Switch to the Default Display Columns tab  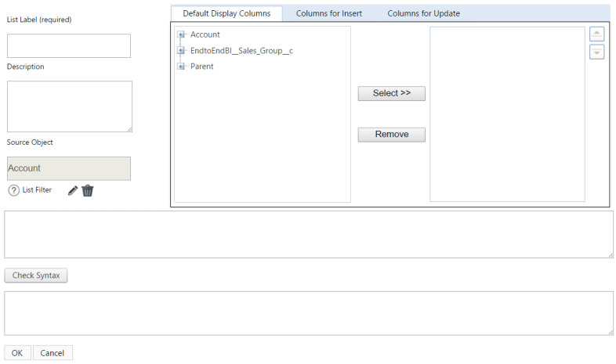(226, 13)
